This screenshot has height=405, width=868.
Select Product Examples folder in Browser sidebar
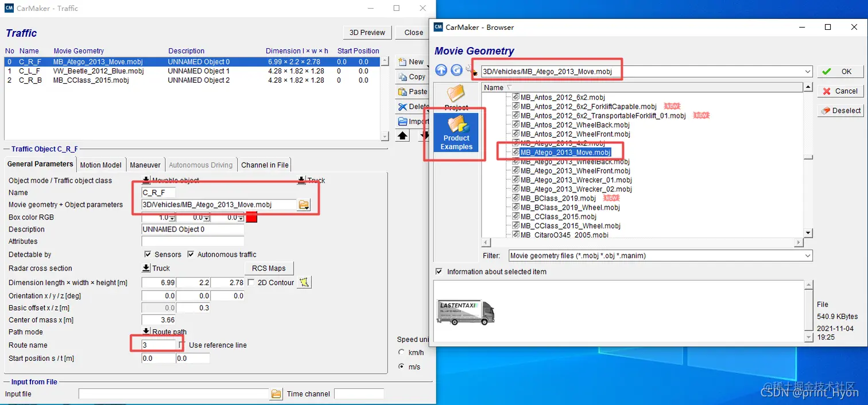click(x=456, y=133)
